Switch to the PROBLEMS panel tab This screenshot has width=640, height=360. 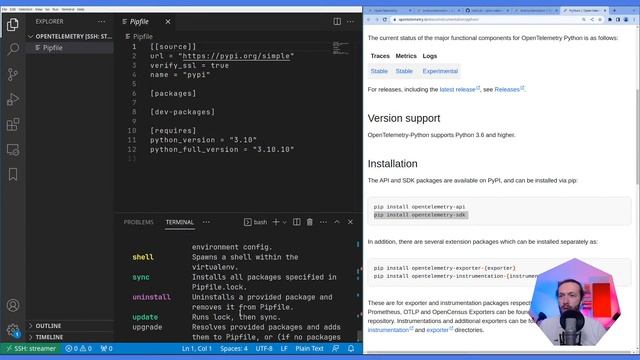tap(139, 222)
